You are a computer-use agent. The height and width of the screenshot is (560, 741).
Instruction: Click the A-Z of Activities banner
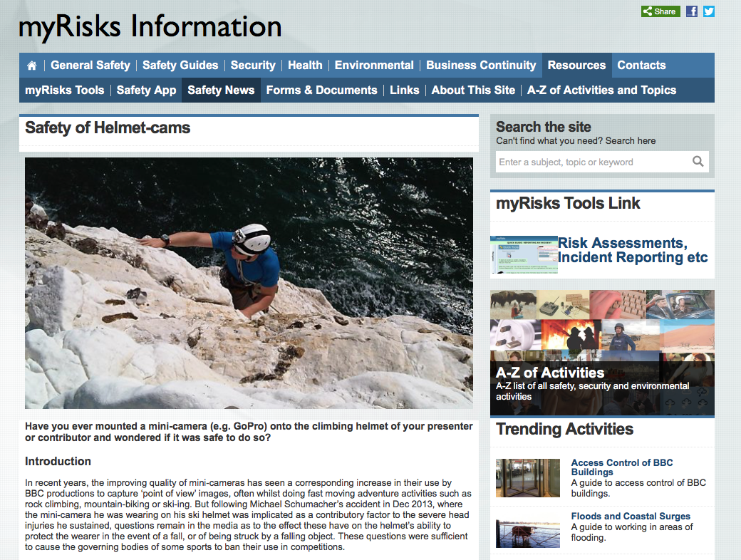coord(602,353)
